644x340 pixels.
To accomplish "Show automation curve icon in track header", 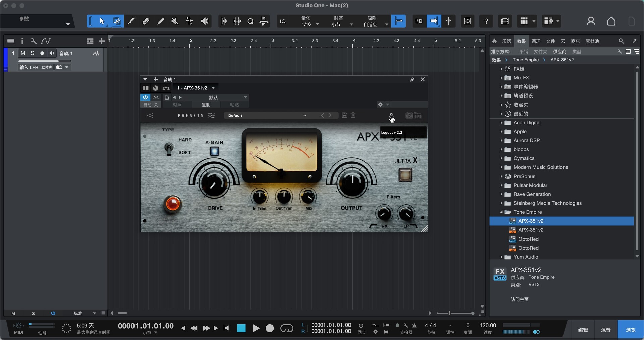I will click(46, 41).
